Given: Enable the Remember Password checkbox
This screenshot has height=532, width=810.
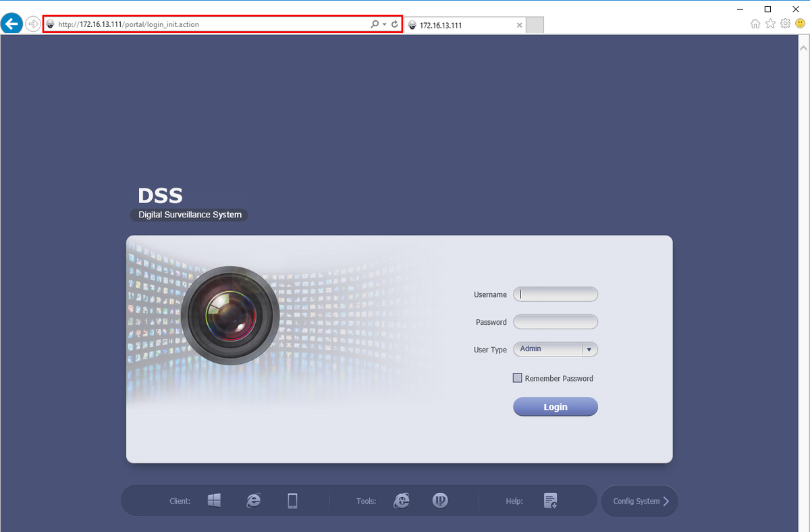Looking at the screenshot, I should pos(518,378).
